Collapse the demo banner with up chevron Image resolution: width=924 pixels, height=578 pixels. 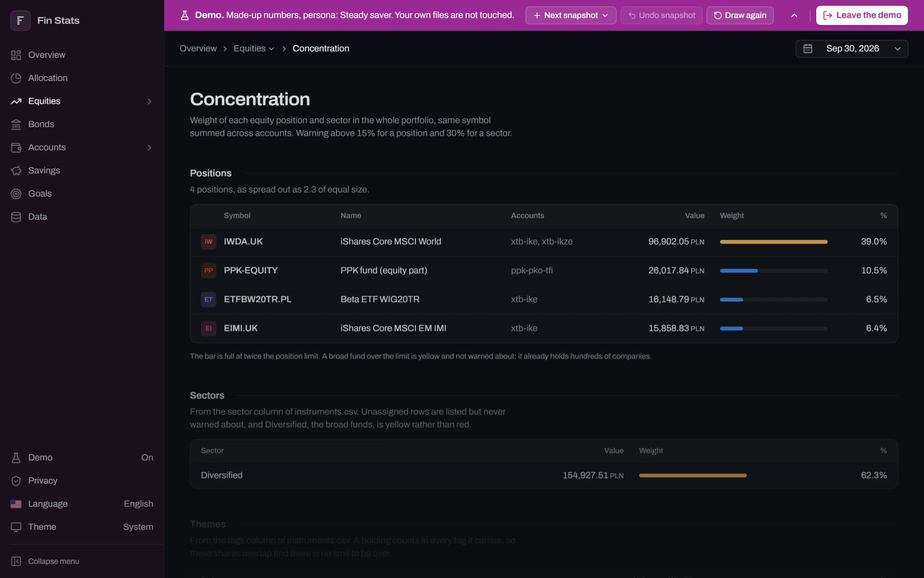[x=795, y=15]
